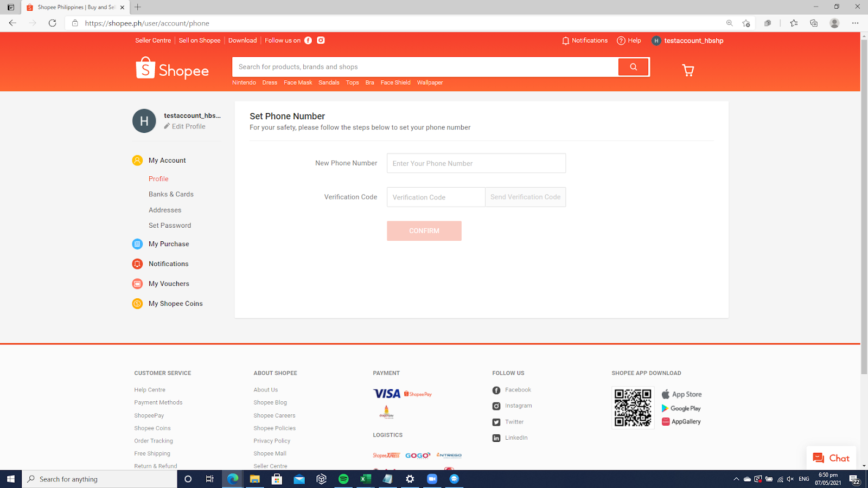Click the CONFIRM button
This screenshot has width=868, height=488.
click(424, 230)
